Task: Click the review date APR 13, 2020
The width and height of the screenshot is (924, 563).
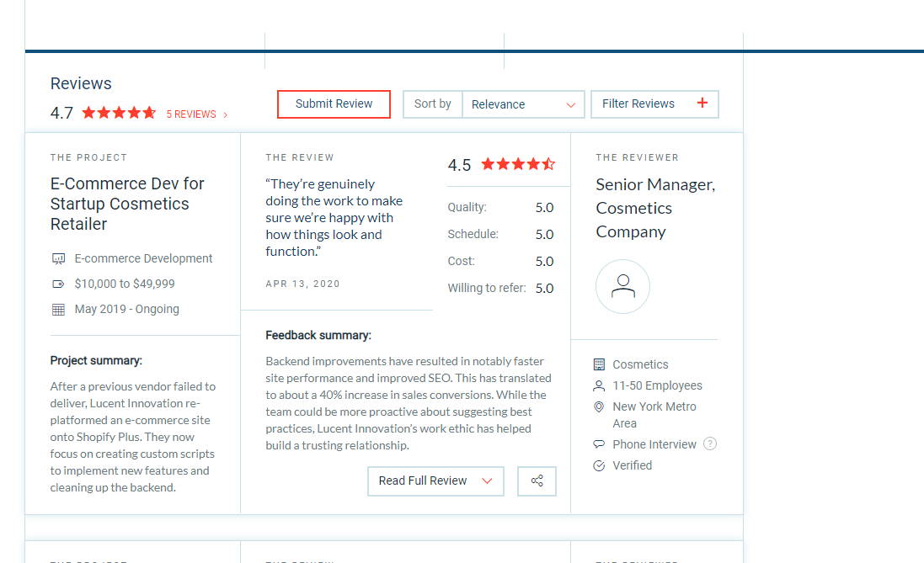Action: click(x=303, y=284)
